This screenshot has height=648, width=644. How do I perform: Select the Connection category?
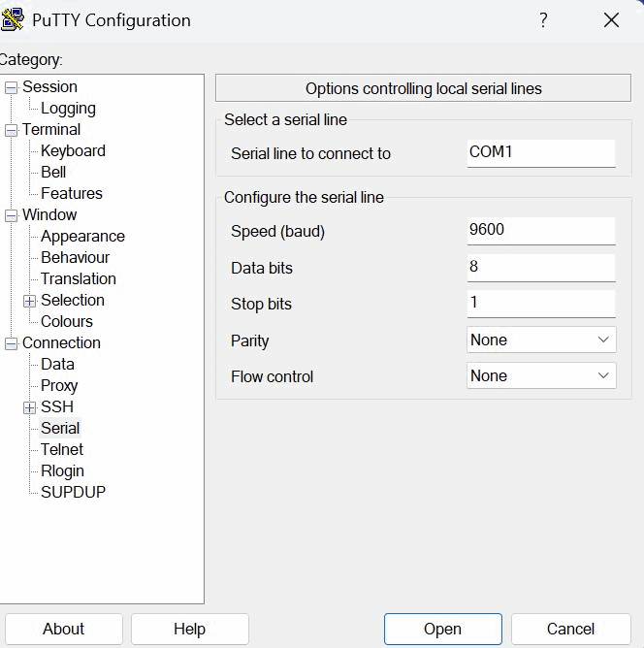point(61,343)
